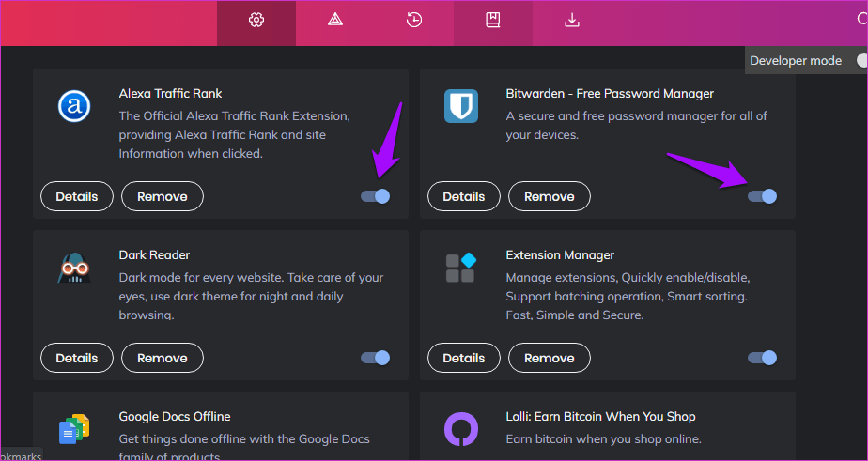Open Details for Alexa Traffic Rank
Screen dimensions: 868x461
(x=77, y=196)
